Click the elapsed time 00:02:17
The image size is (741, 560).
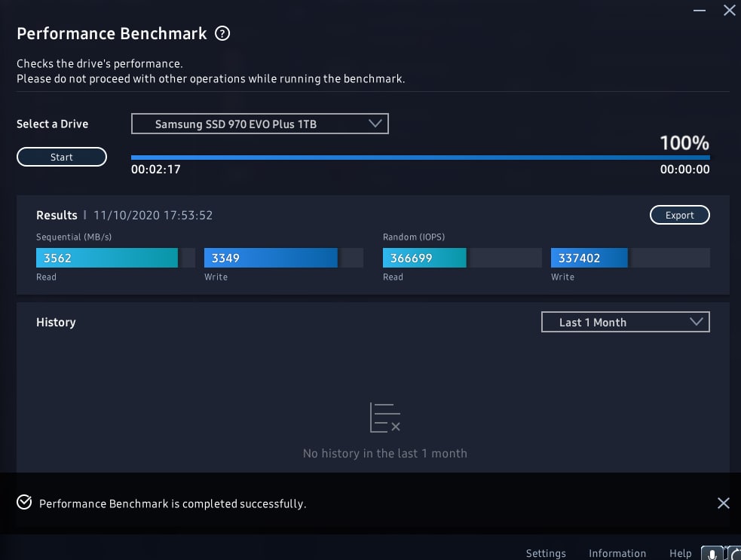[x=155, y=170]
